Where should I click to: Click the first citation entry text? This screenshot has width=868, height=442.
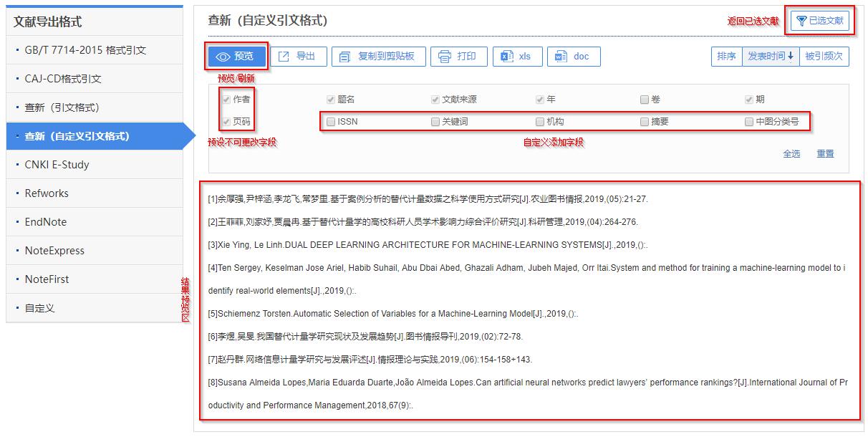[x=428, y=199]
